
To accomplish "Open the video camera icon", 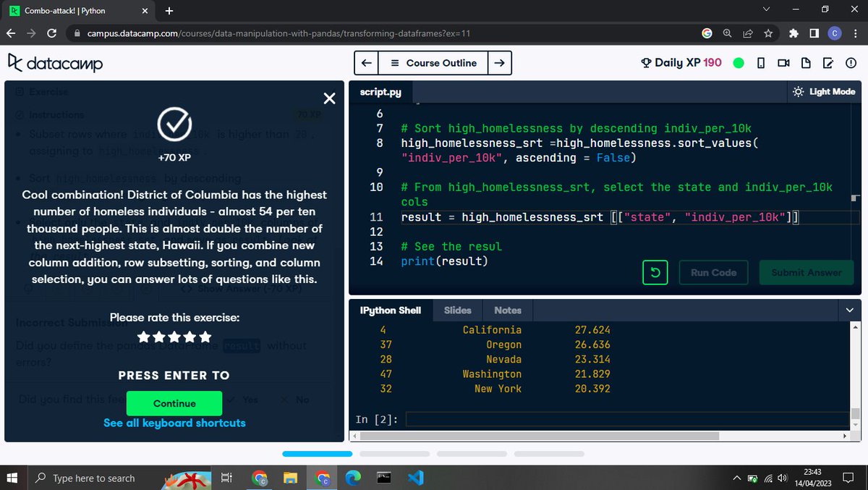I will (x=783, y=63).
